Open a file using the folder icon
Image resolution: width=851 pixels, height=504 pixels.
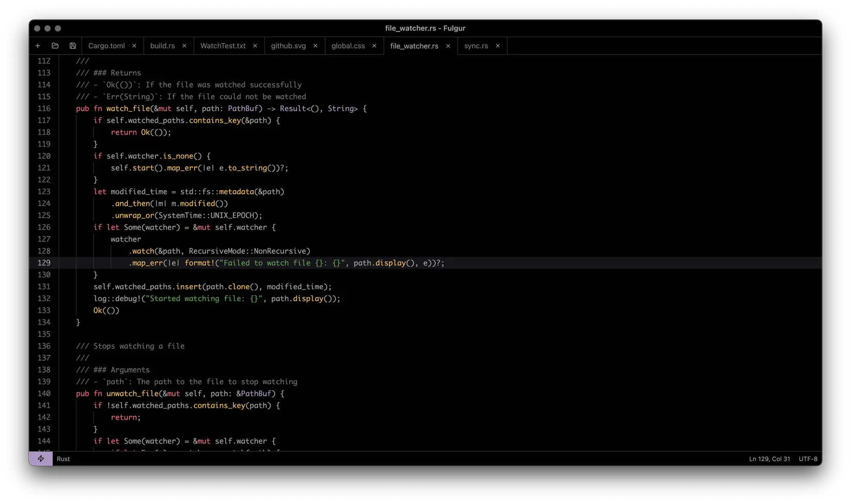(55, 46)
